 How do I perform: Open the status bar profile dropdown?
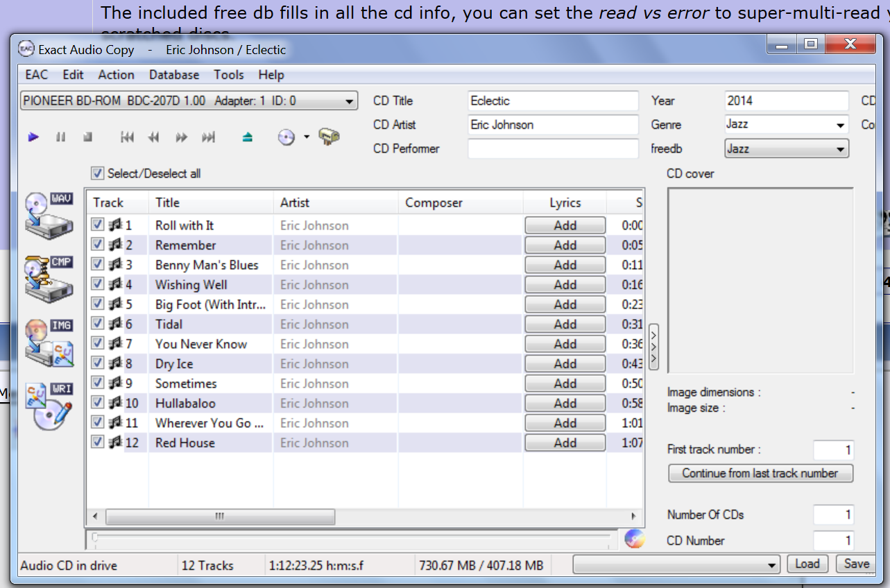(676, 564)
